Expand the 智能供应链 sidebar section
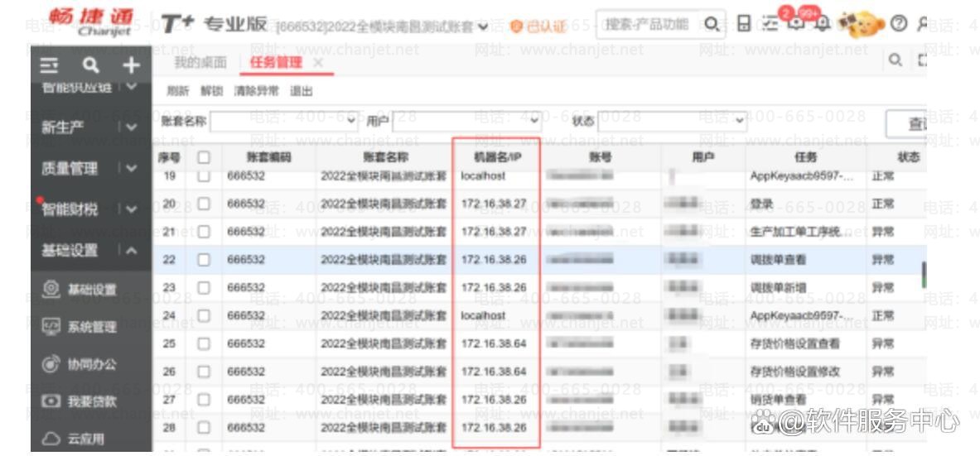 [131, 86]
